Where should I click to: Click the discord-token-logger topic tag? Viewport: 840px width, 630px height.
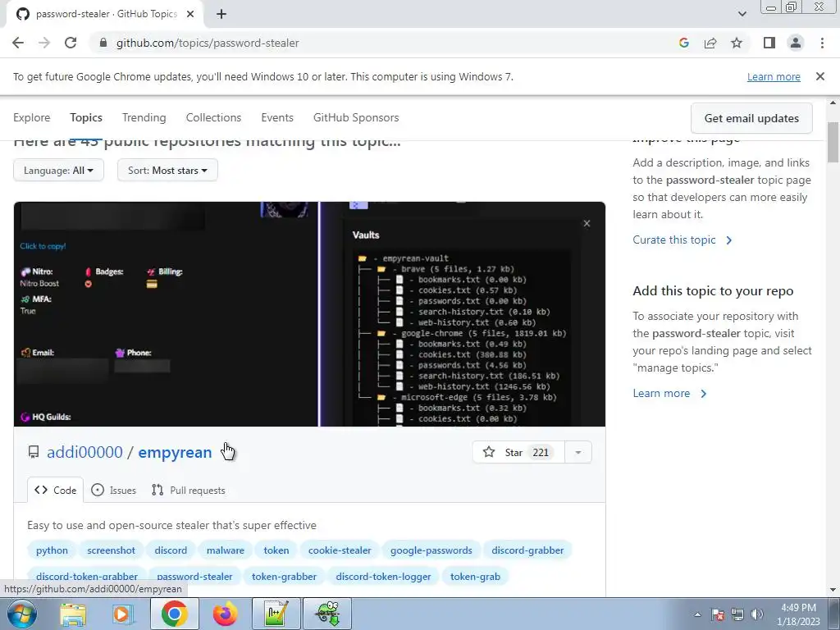pos(383,577)
